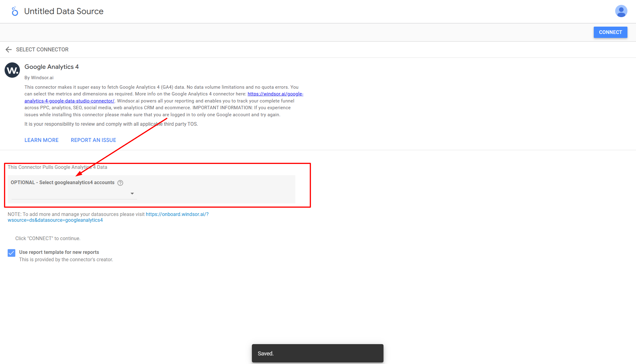Open windsor.ai Google Analytics 4 connector link
Image resolution: width=636 pixels, height=364 pixels.
click(275, 94)
